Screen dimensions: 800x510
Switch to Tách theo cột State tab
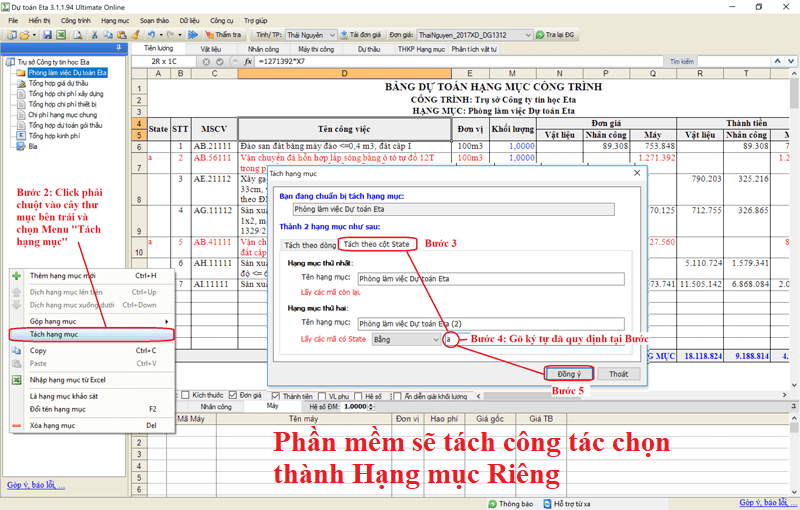click(376, 244)
